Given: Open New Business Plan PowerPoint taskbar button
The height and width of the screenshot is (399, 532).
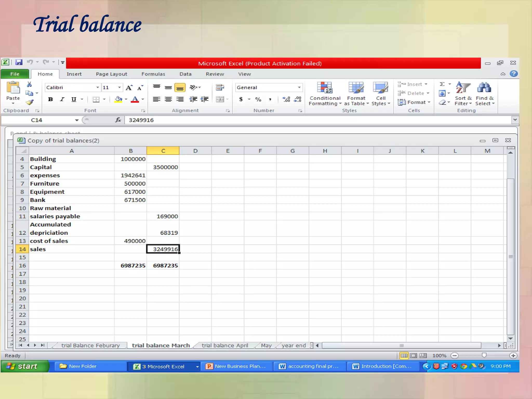Looking at the screenshot, I should [236, 366].
